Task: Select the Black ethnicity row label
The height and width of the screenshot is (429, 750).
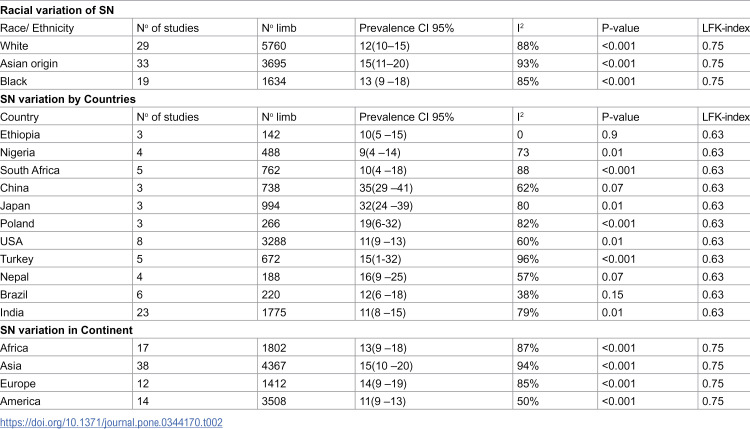Action: [x=13, y=81]
